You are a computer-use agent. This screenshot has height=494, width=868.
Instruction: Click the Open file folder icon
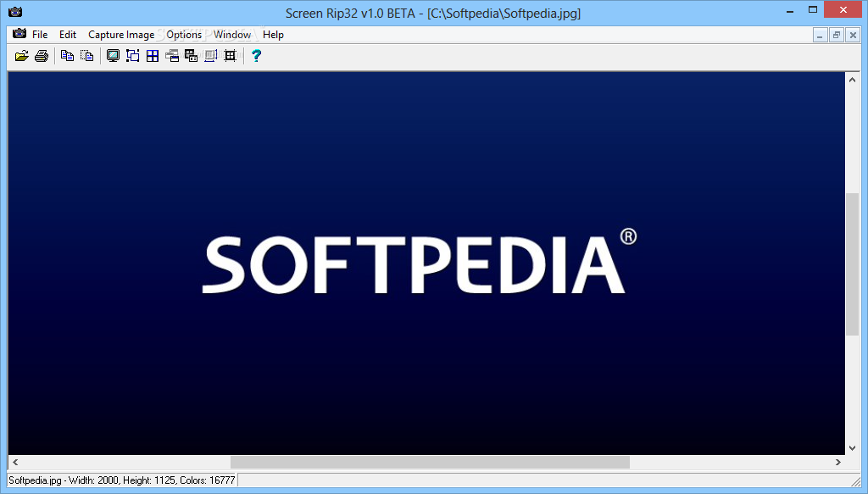coord(21,56)
